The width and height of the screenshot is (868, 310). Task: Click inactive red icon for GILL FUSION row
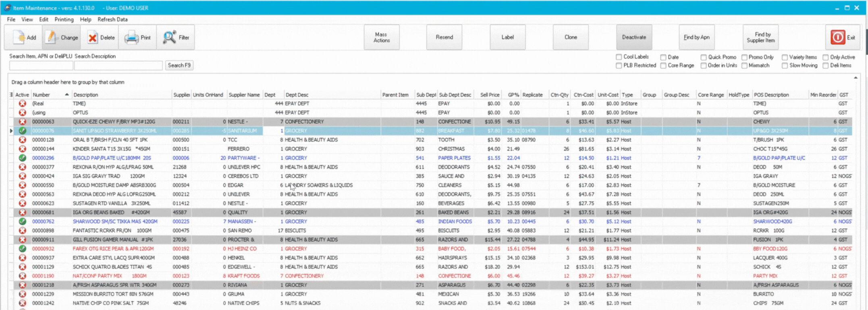(23, 239)
